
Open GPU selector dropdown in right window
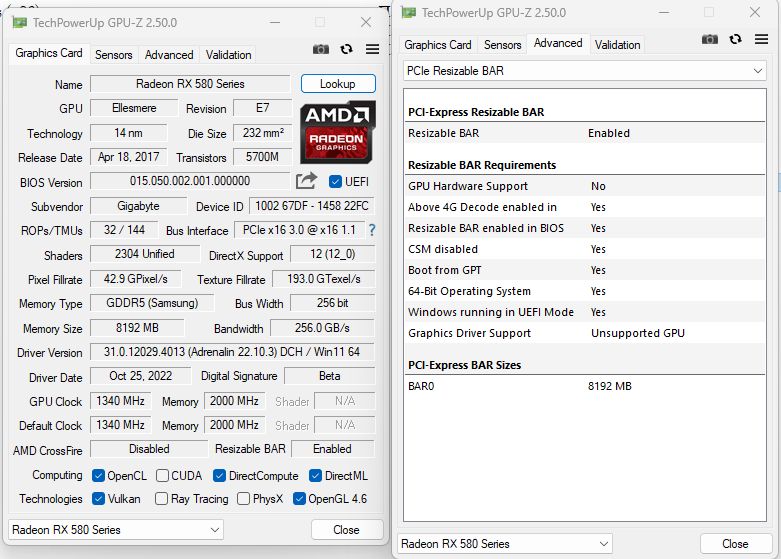pyautogui.click(x=505, y=544)
